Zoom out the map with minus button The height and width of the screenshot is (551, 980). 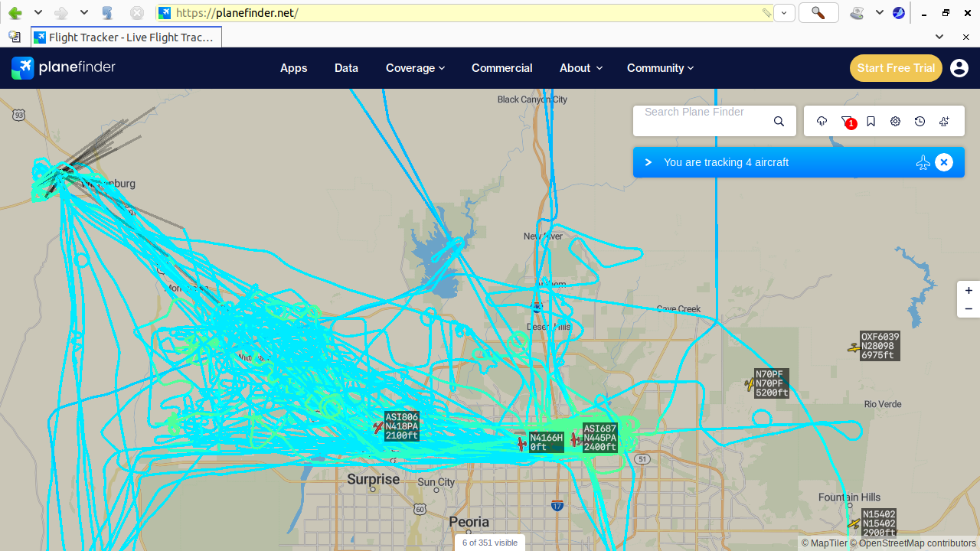pos(969,308)
